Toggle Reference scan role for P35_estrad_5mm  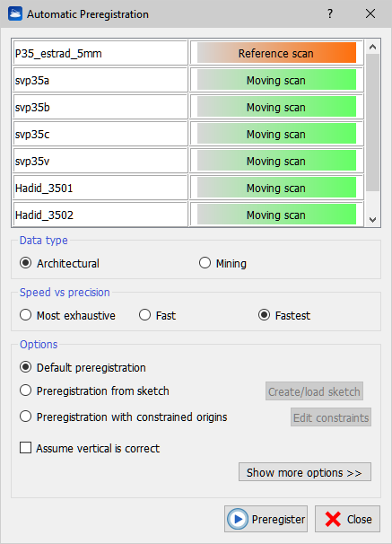(276, 53)
